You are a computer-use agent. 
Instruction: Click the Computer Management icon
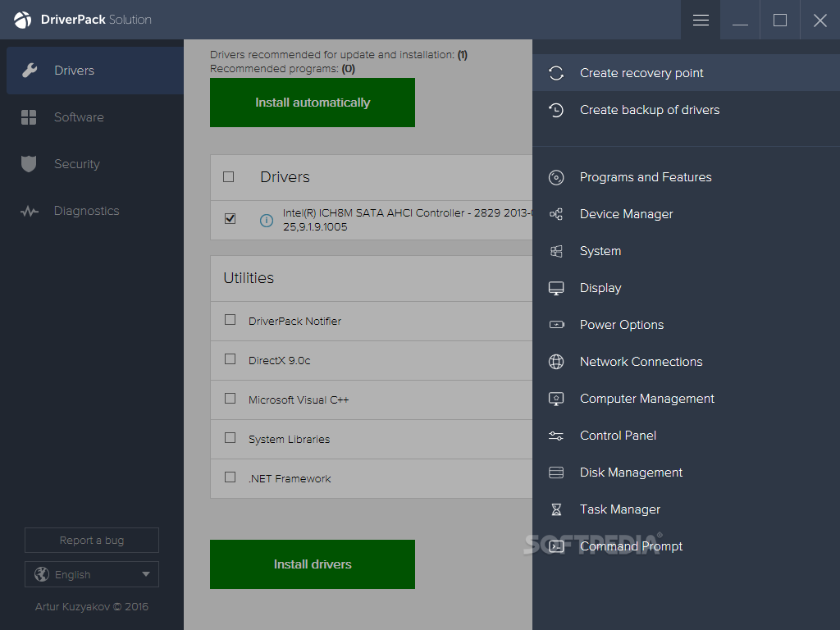[x=556, y=399]
